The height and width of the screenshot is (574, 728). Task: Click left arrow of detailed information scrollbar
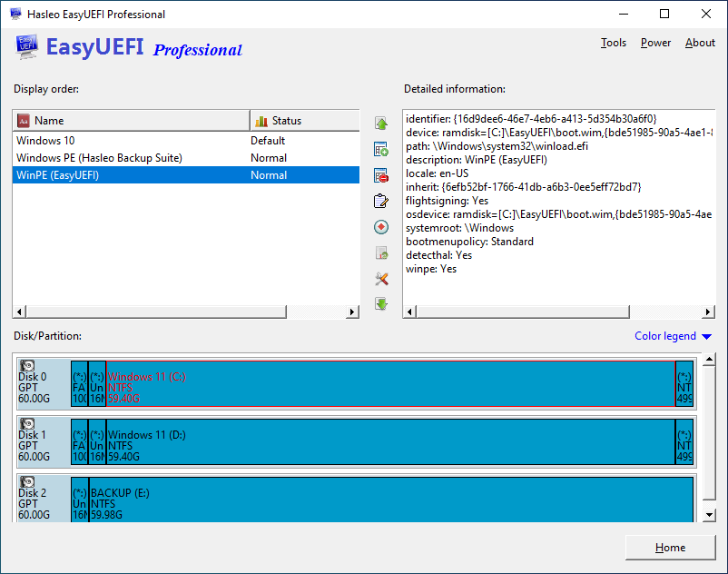pos(409,312)
